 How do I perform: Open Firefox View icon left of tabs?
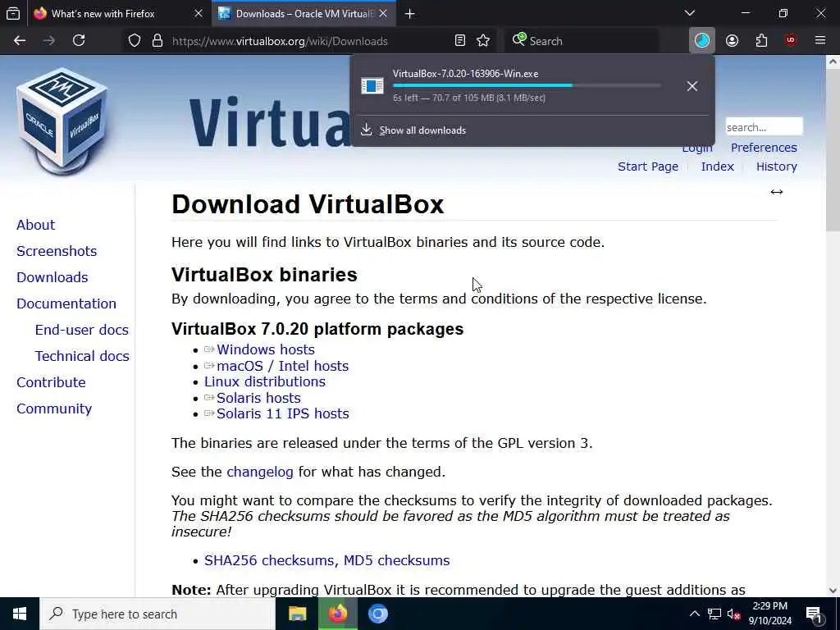coord(13,13)
